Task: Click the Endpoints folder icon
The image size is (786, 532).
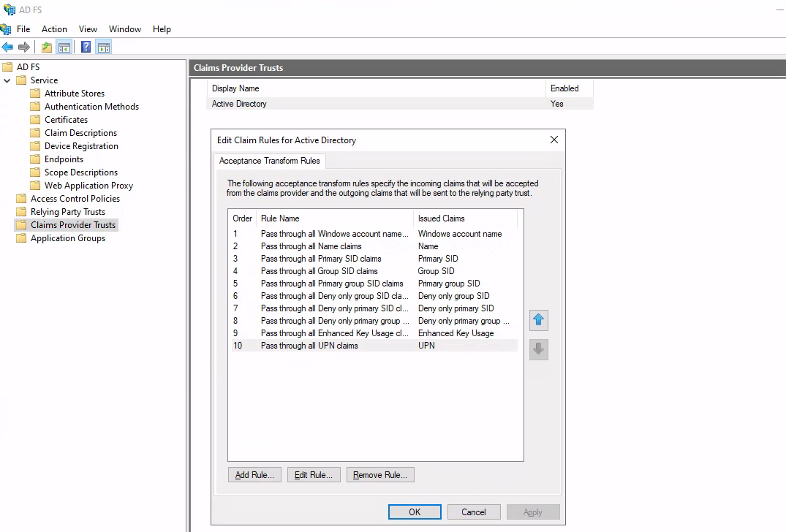Action: click(35, 159)
